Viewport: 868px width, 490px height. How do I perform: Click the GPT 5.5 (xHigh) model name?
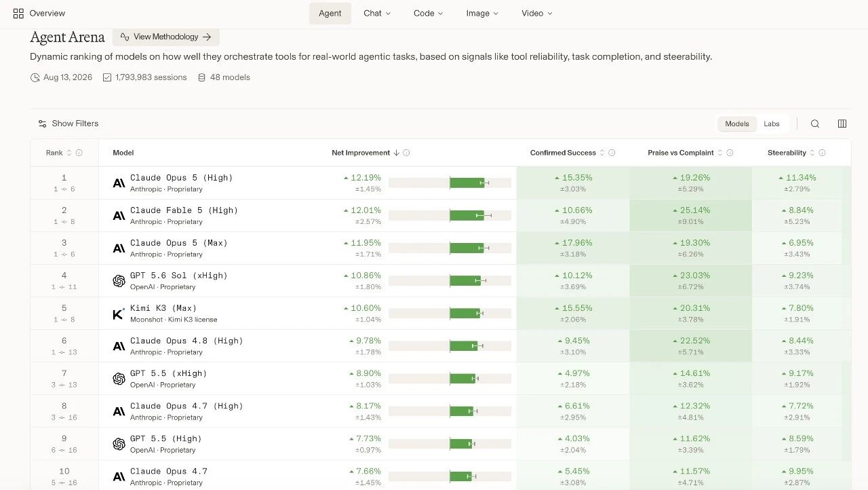click(x=169, y=373)
